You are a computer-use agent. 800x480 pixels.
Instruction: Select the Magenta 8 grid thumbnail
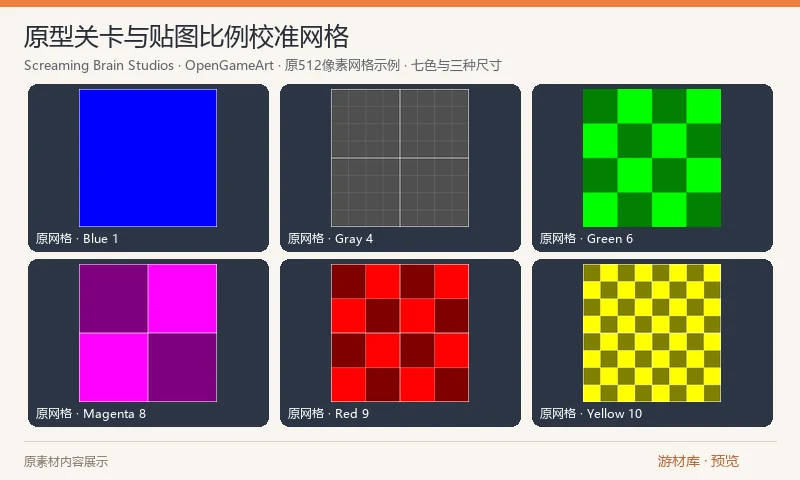(148, 333)
